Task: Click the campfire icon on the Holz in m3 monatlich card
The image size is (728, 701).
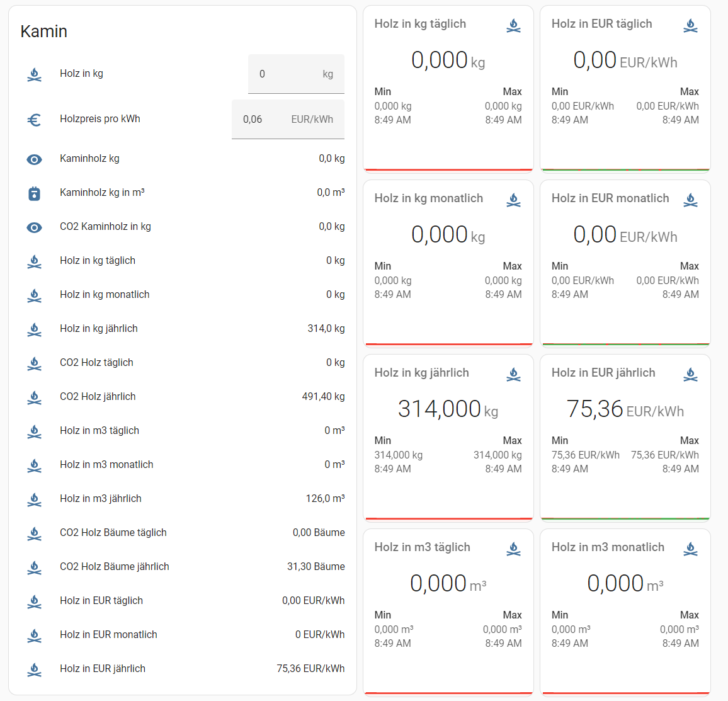Action: pyautogui.click(x=690, y=549)
